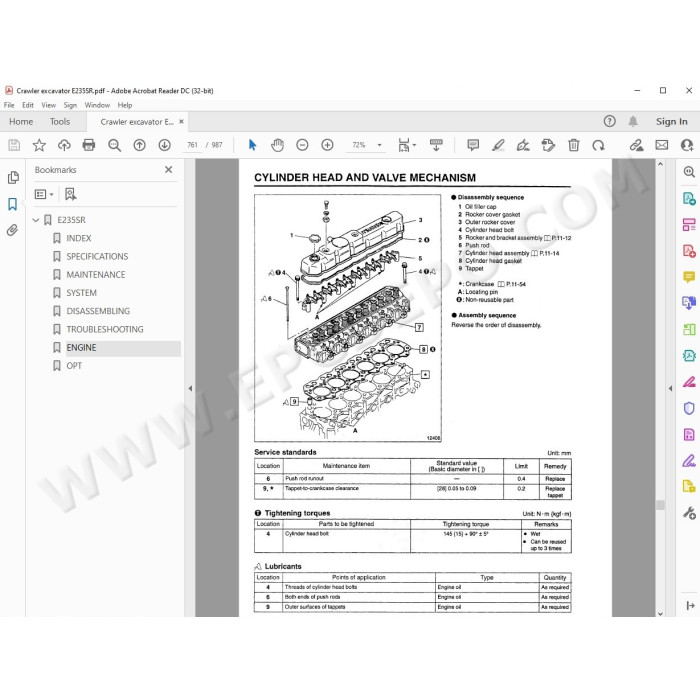Open the File menu
Image resolution: width=700 pixels, height=700 pixels.
coord(9,105)
